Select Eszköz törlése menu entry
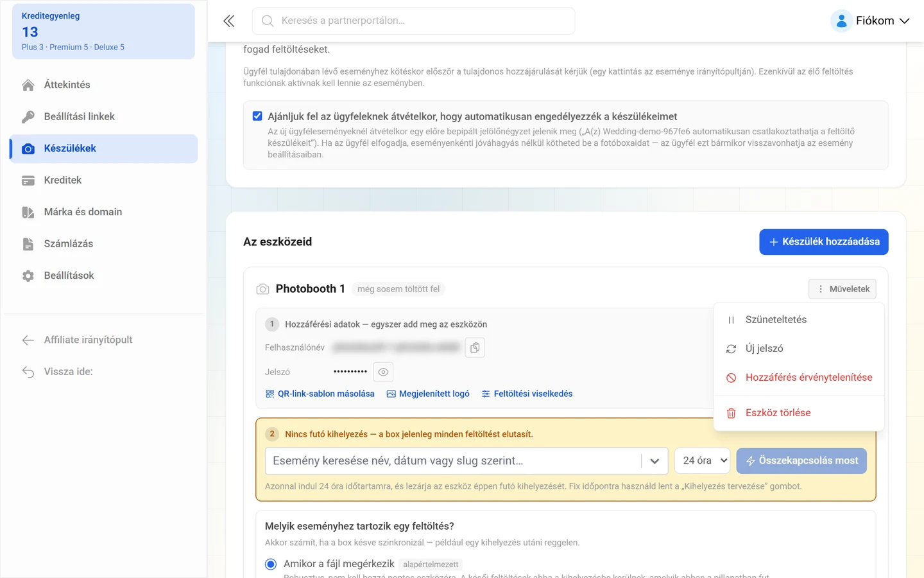This screenshot has width=924, height=578. click(x=799, y=413)
